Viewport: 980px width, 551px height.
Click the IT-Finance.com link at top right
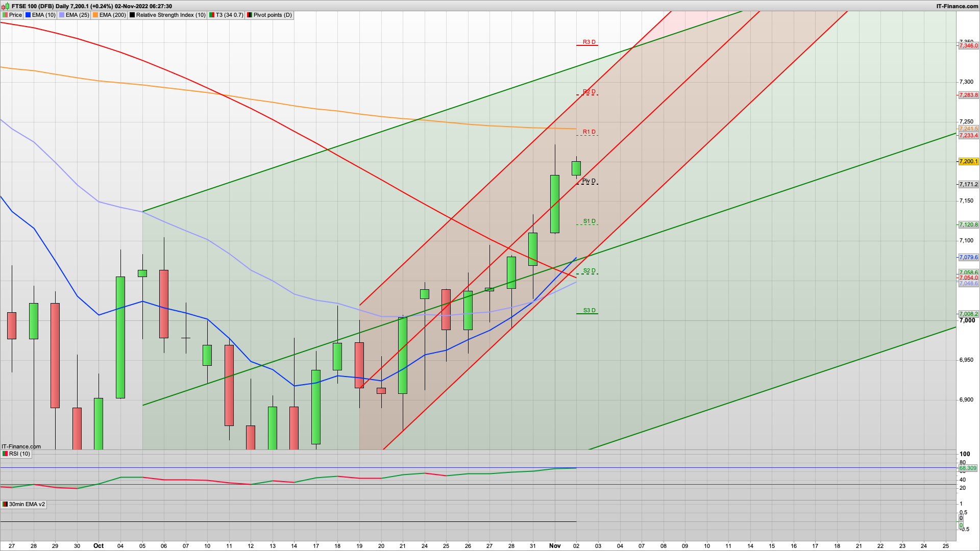(957, 6)
